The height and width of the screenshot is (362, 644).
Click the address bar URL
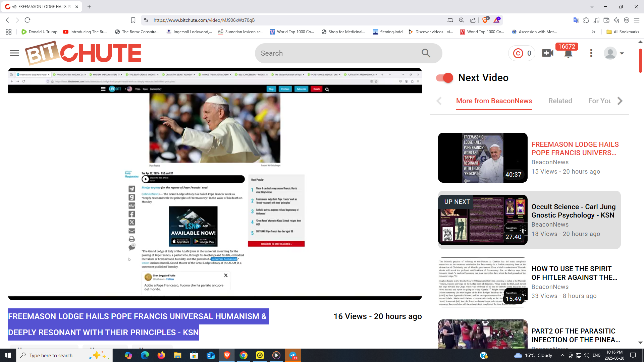pos(204,20)
